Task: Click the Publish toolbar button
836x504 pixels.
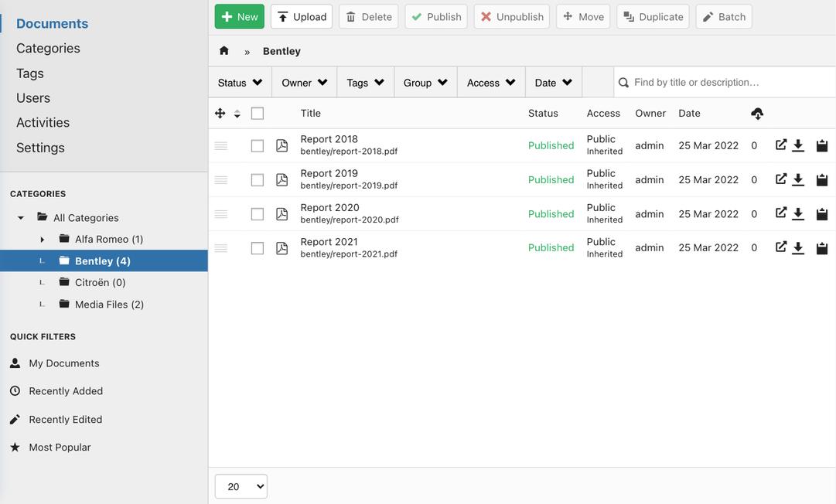Action: [436, 16]
